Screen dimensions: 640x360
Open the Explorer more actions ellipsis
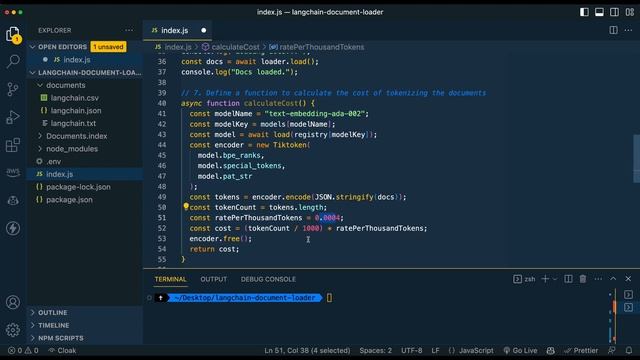click(x=129, y=30)
